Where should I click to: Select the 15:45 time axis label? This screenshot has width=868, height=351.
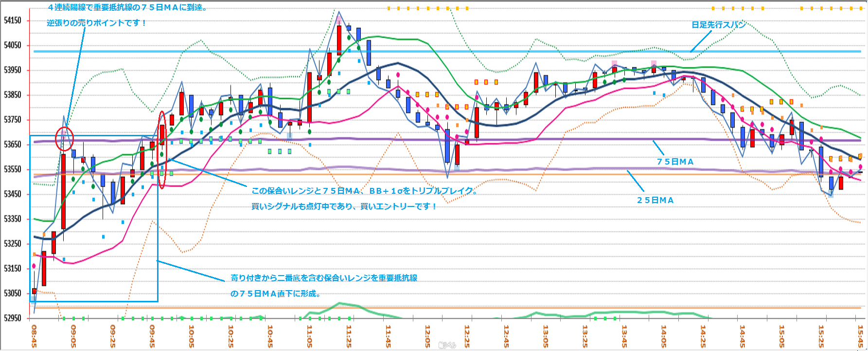(x=860, y=336)
